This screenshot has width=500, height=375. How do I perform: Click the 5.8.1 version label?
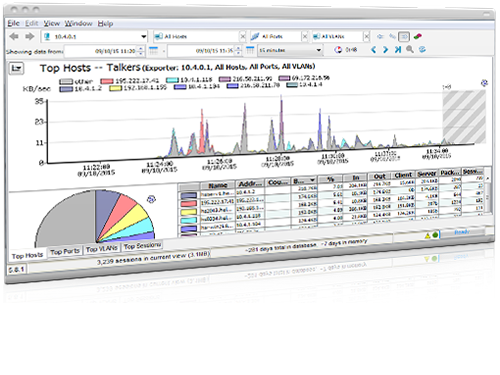(16, 269)
